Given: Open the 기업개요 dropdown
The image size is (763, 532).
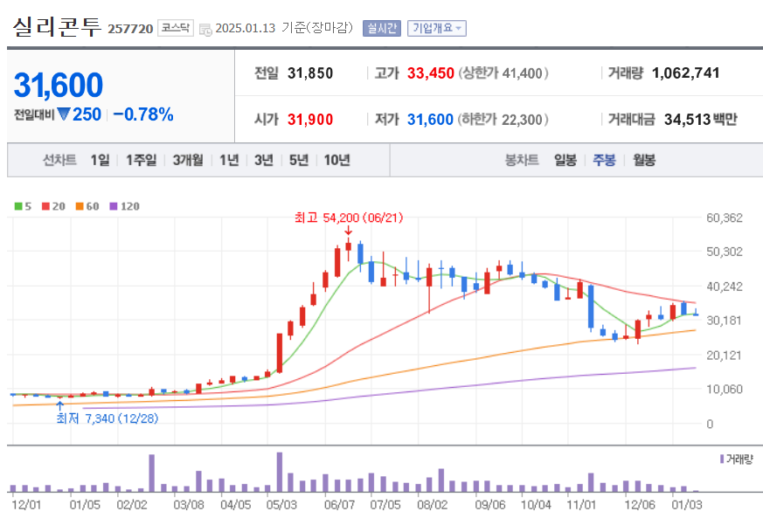Looking at the screenshot, I should 436,28.
